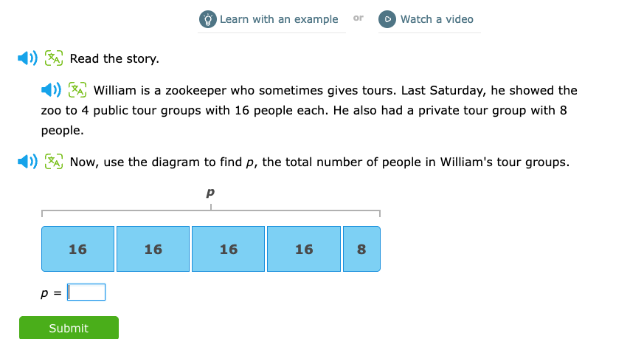The width and height of the screenshot is (644, 339).
Task: Click the third 16 block in diagram
Action: click(229, 249)
